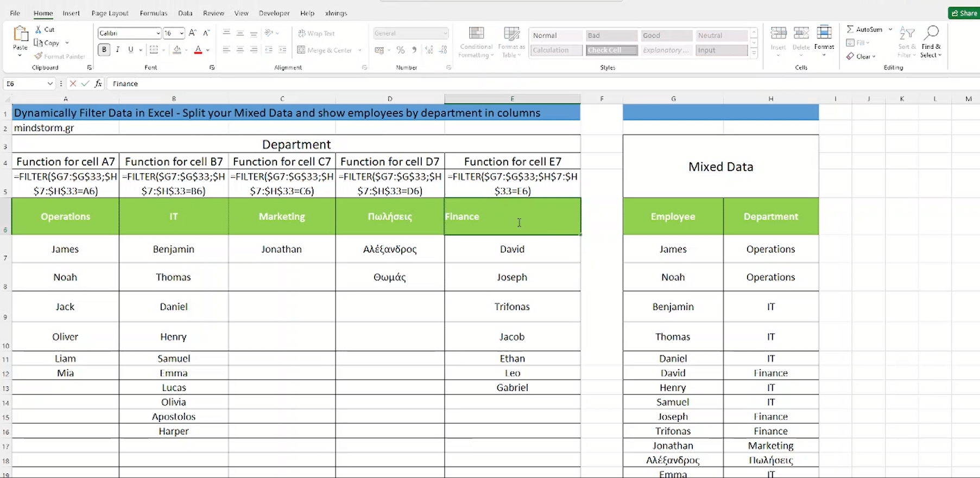Click the Format cells icon

824,34
